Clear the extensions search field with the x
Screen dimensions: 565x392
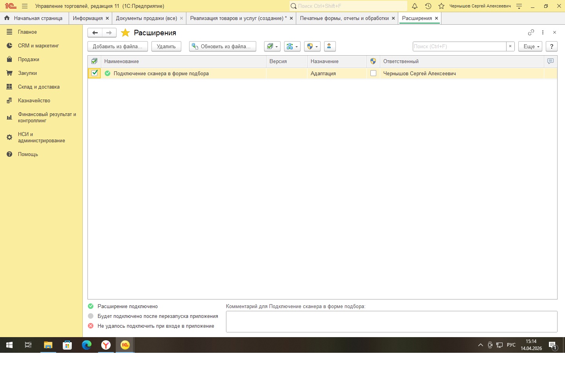coord(510,46)
